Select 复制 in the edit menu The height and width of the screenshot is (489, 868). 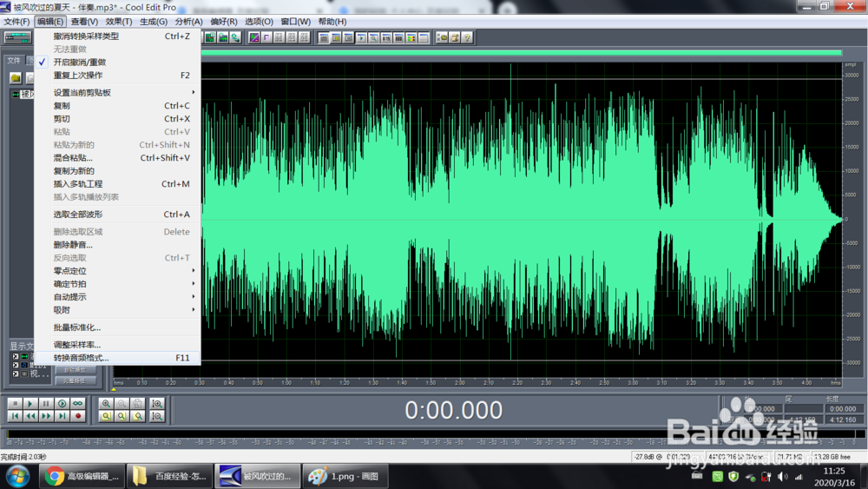click(117, 106)
